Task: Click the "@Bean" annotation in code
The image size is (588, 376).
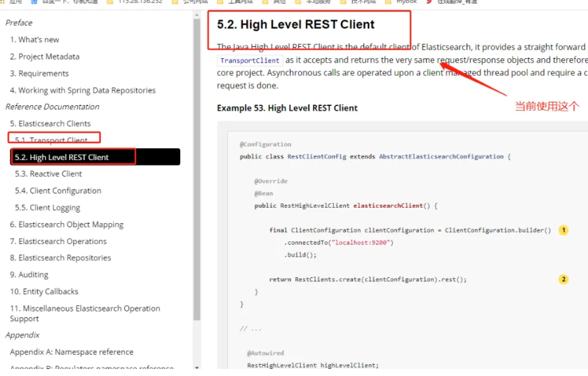Action: point(264,194)
